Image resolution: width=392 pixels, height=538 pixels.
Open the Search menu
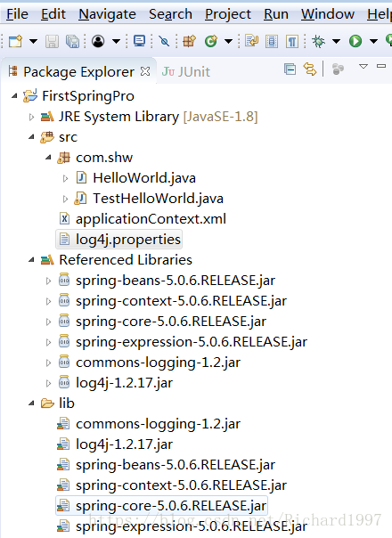pos(170,14)
